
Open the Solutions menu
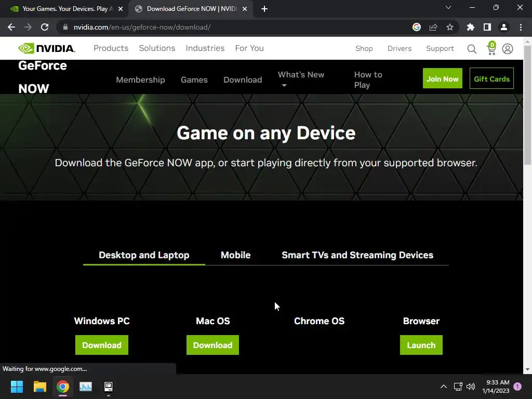coord(157,48)
